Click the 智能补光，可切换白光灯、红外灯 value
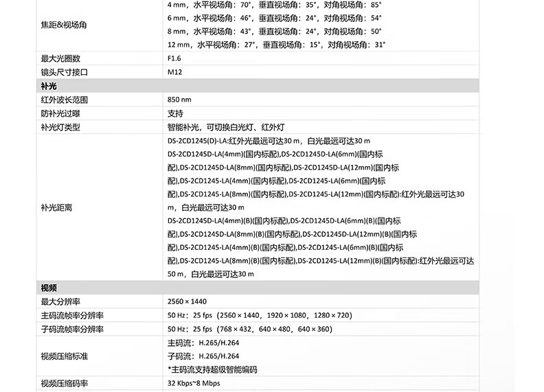This screenshot has height=392, width=544. point(226,127)
